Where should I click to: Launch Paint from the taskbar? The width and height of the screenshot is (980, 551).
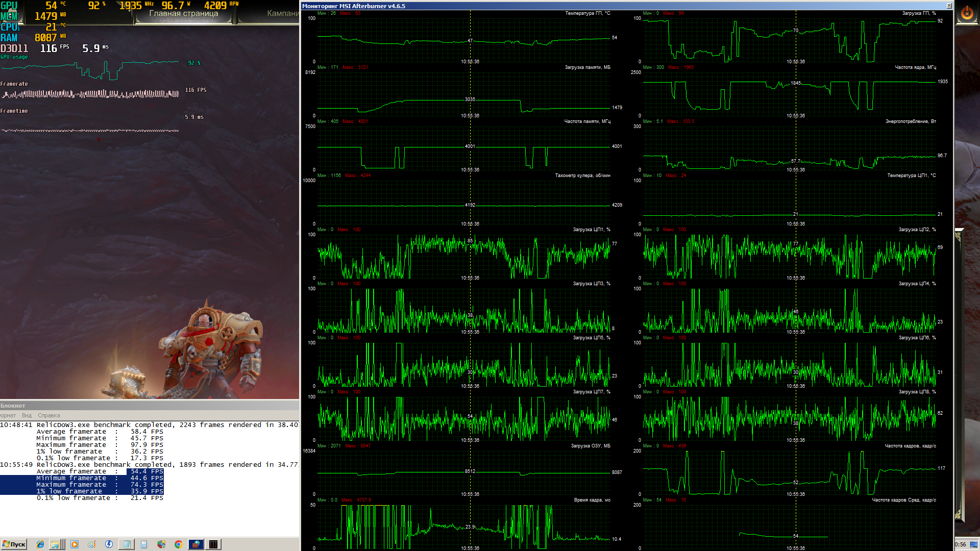pos(92,544)
